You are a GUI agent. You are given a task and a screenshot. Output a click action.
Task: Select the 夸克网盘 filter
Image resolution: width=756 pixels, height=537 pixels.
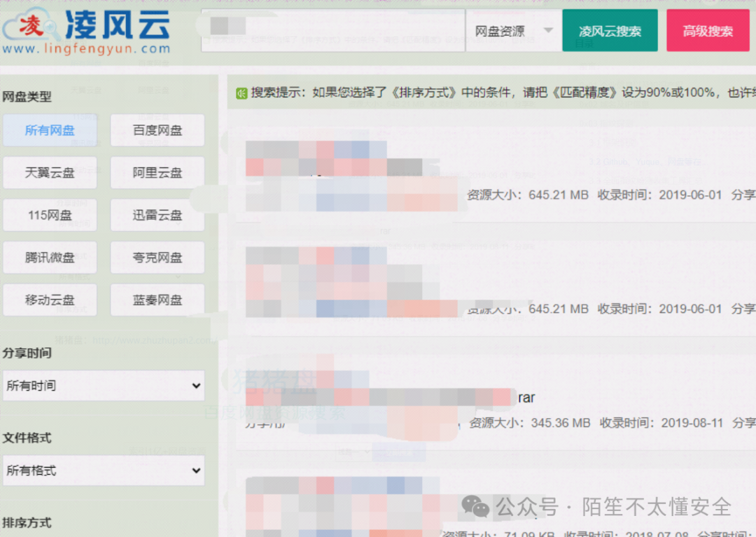(x=157, y=257)
